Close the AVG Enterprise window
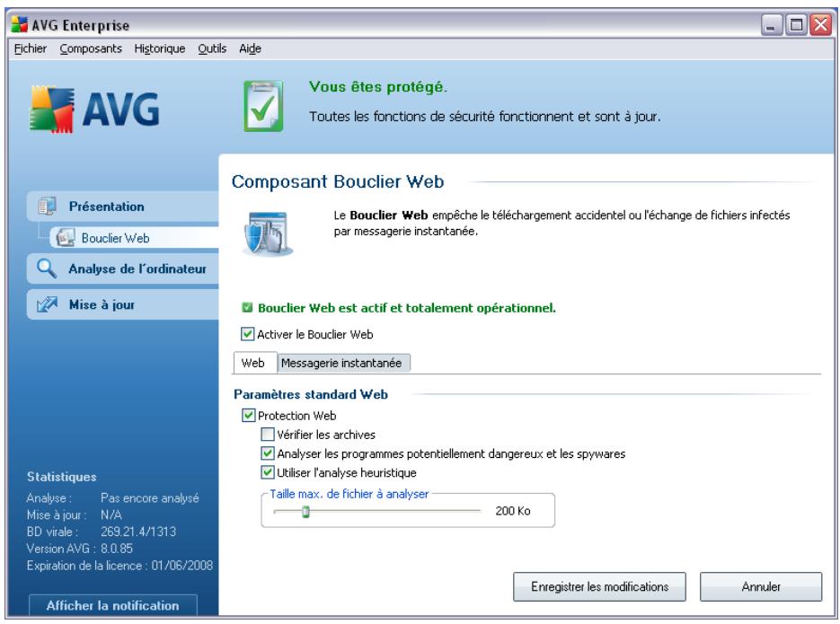840x624 pixels. pyautogui.click(x=821, y=24)
